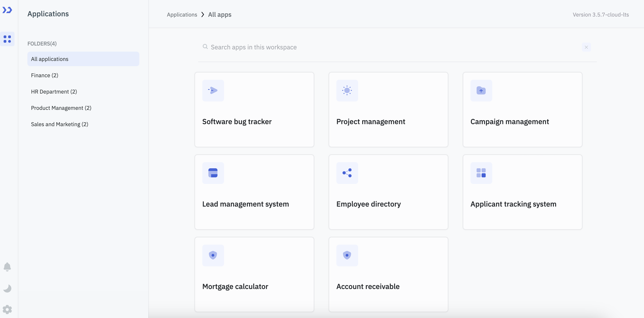The image size is (644, 318).
Task: Click the Account receivable shield icon
Action: pos(347,255)
